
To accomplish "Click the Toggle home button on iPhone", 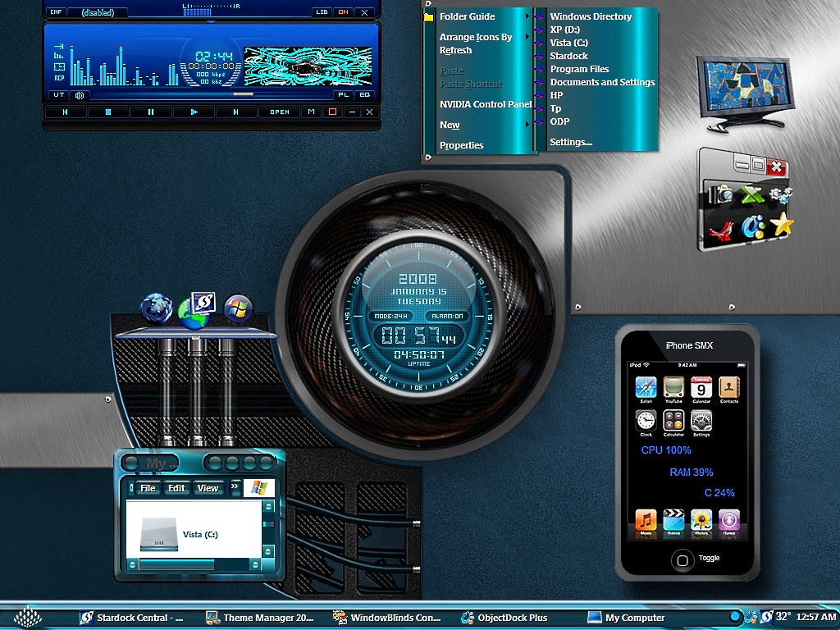I will tap(682, 560).
